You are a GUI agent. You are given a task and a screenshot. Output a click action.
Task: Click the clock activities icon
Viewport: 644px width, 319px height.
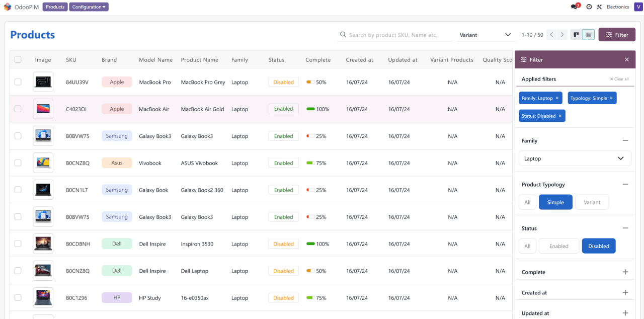589,7
